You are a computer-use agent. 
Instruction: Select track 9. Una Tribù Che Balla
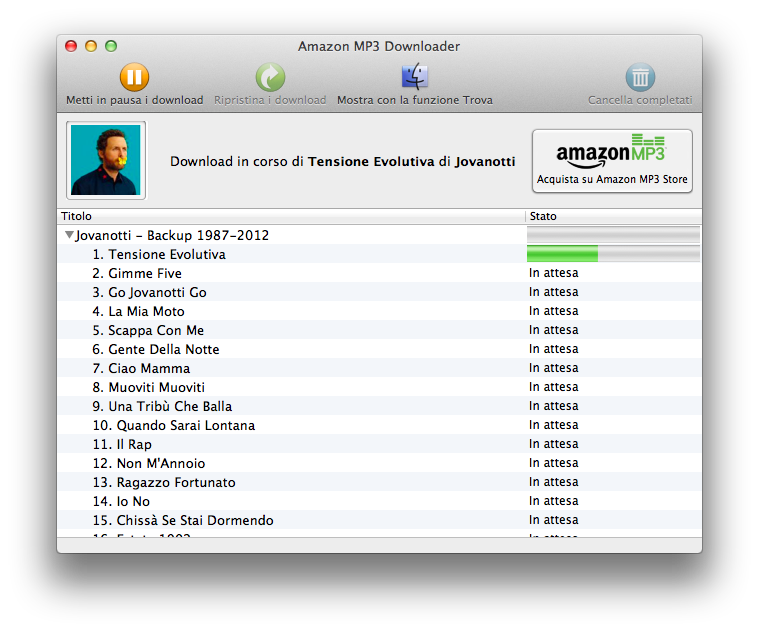(x=162, y=407)
